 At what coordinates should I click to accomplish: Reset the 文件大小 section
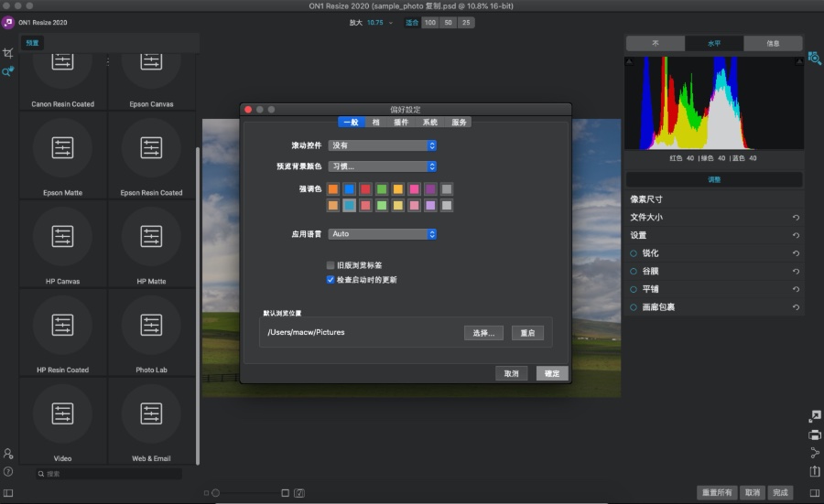(796, 218)
